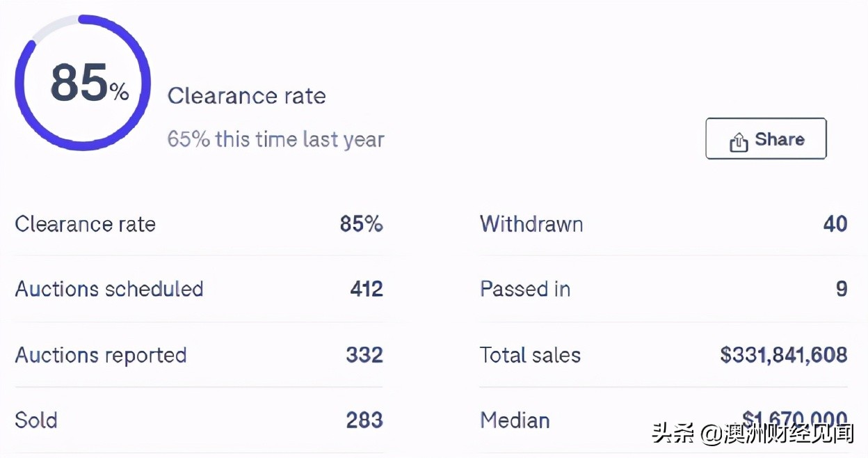Click the share arrow icon

(x=738, y=142)
